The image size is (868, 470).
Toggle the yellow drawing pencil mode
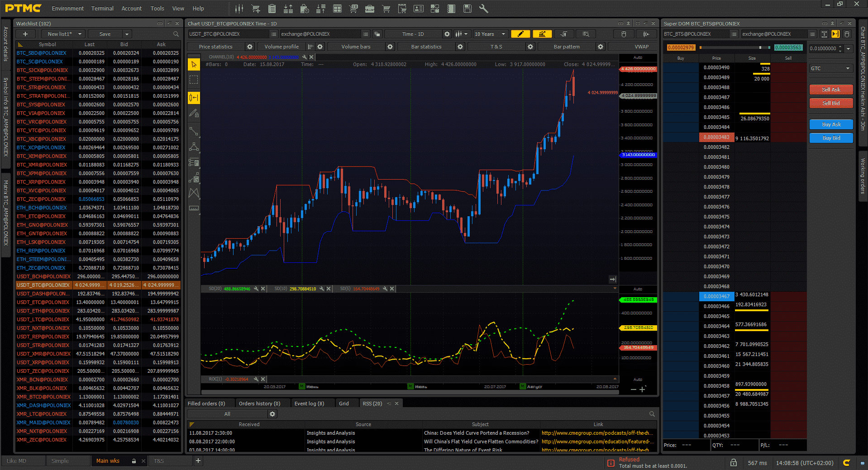520,34
